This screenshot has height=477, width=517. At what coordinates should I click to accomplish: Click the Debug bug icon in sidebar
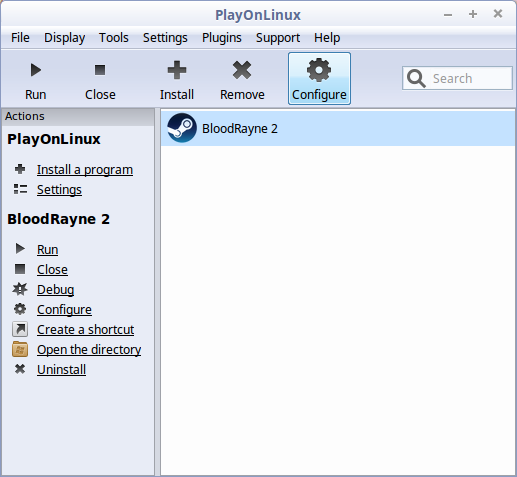(x=20, y=289)
